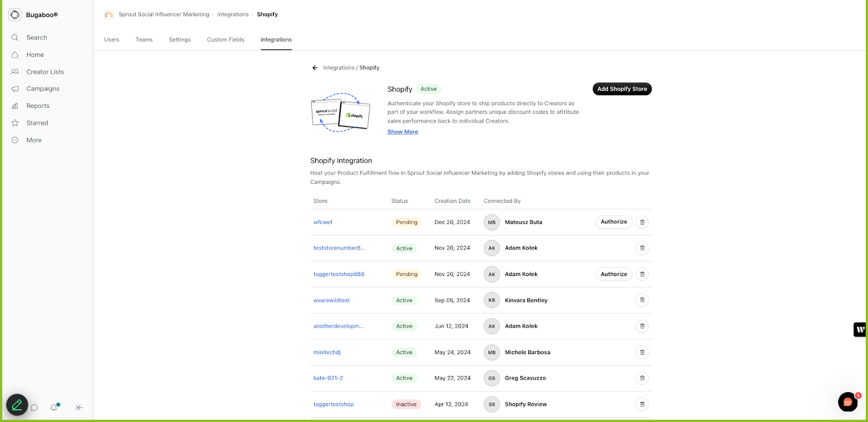Viewport: 868px width, 422px height.
Task: Open the wfcwef store link
Action: [323, 222]
